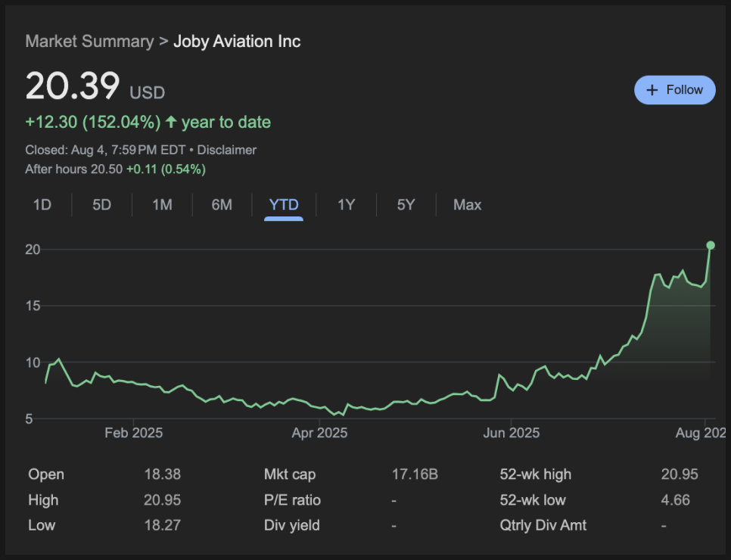This screenshot has width=731, height=560.
Task: Switch to the 1D range tab
Action: (42, 204)
